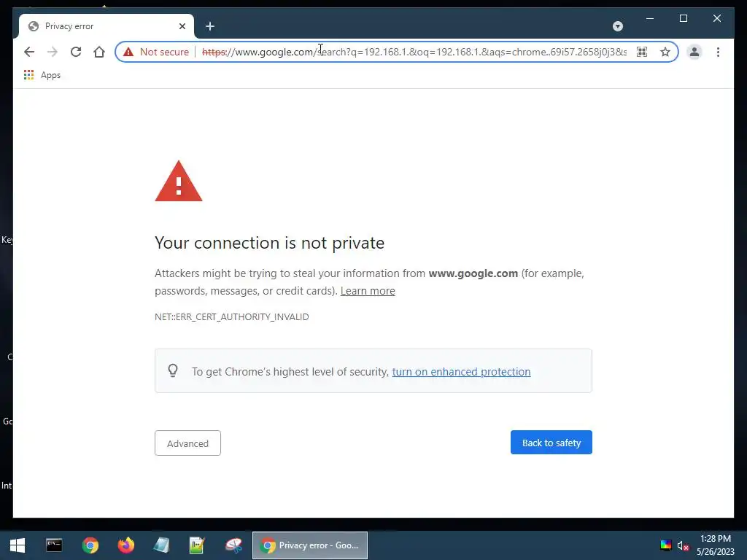Viewport: 747px width, 560px height.
Task: Click into the address bar URL
Action: click(x=414, y=52)
